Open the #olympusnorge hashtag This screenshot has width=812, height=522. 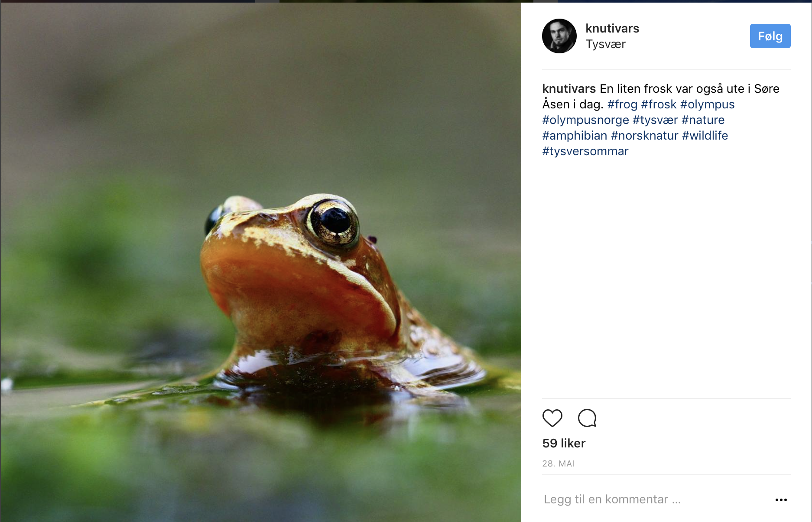[x=585, y=120]
